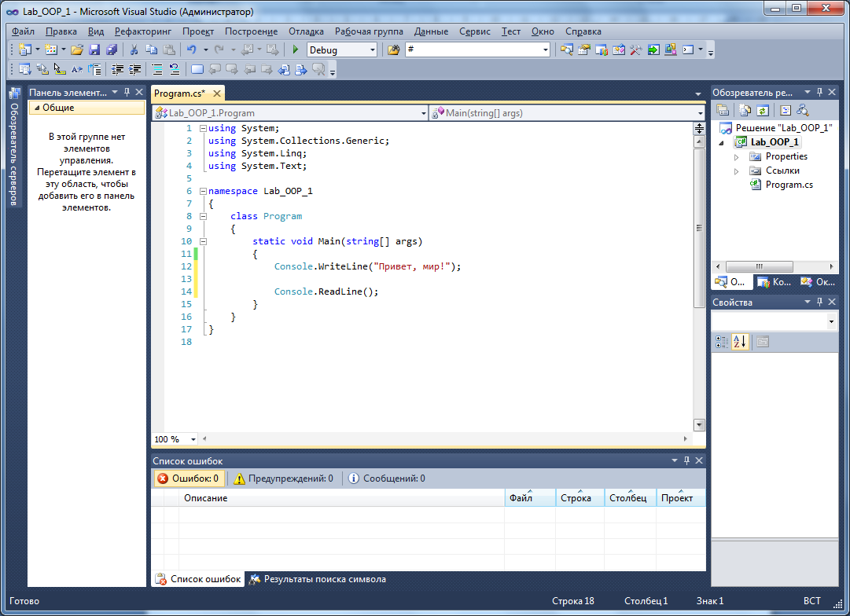Click the New Project toolbar icon
This screenshot has height=616, width=850.
click(x=24, y=49)
